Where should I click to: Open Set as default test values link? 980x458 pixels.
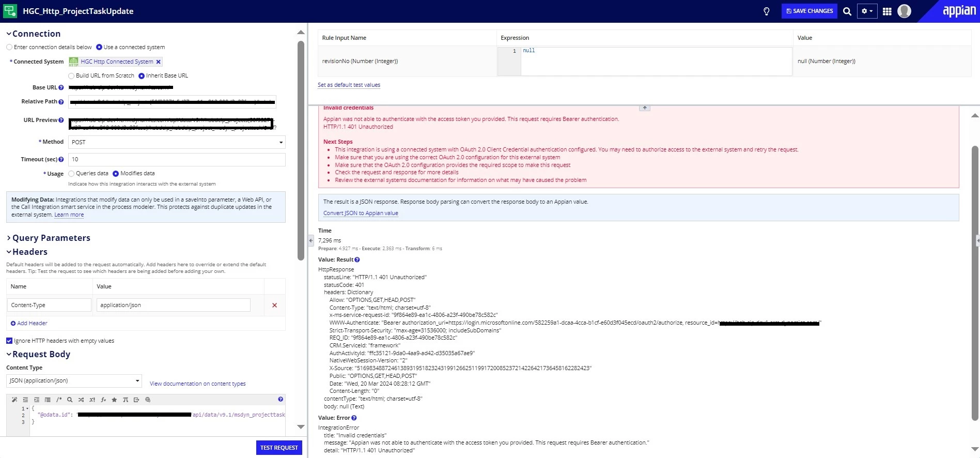[349, 85]
